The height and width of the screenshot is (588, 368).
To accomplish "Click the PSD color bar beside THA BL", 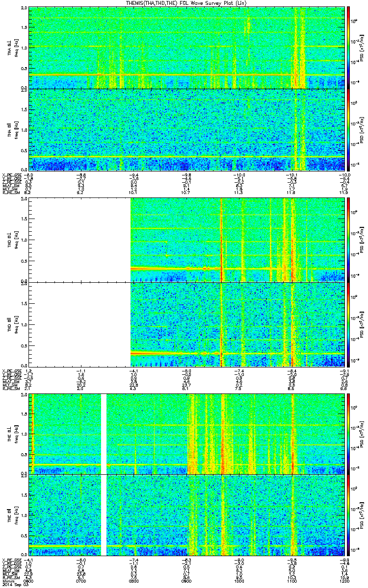I will (348, 48).
